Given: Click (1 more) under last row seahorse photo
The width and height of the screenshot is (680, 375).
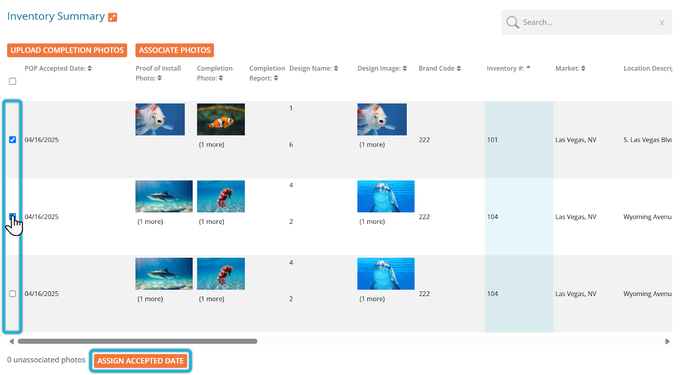Looking at the screenshot, I should (x=212, y=299).
